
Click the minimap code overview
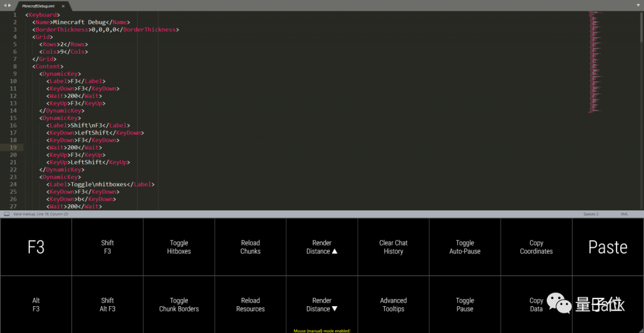(595, 61)
